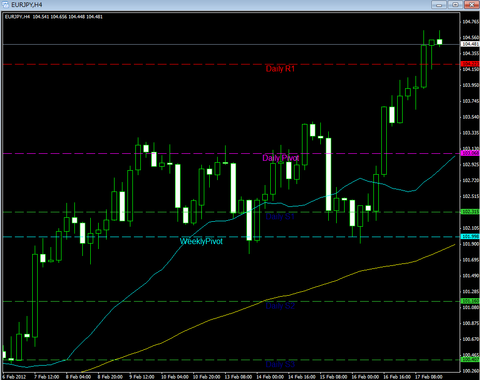Viewport: 480px width, 380px height.
Task: Click '17 Feb 08:00' on the time axis
Action: [429, 377]
